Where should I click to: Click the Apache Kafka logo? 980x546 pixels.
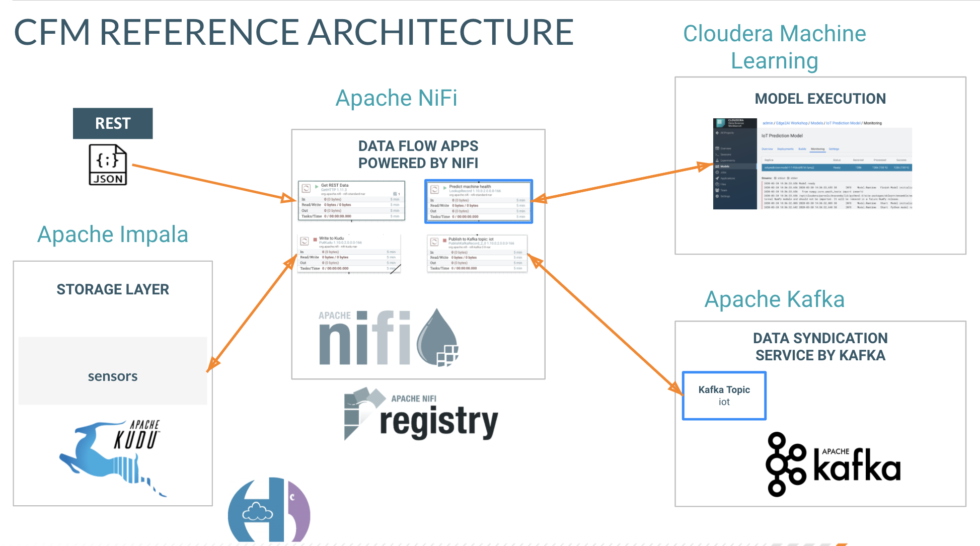[833, 464]
